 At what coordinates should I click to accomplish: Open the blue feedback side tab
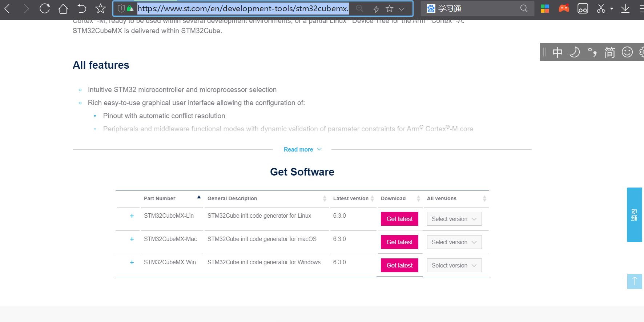(635, 215)
